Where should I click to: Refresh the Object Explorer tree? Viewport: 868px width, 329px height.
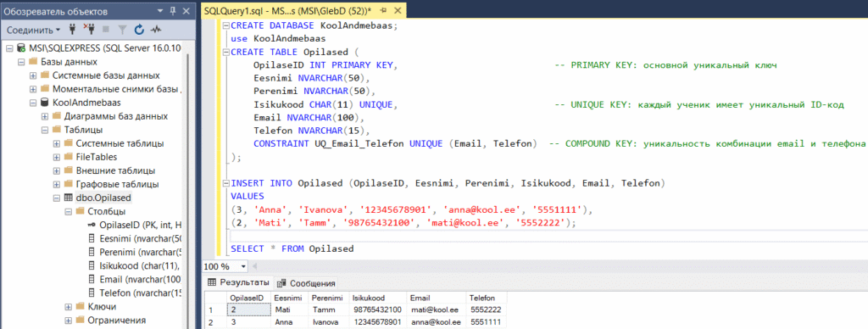(x=140, y=30)
